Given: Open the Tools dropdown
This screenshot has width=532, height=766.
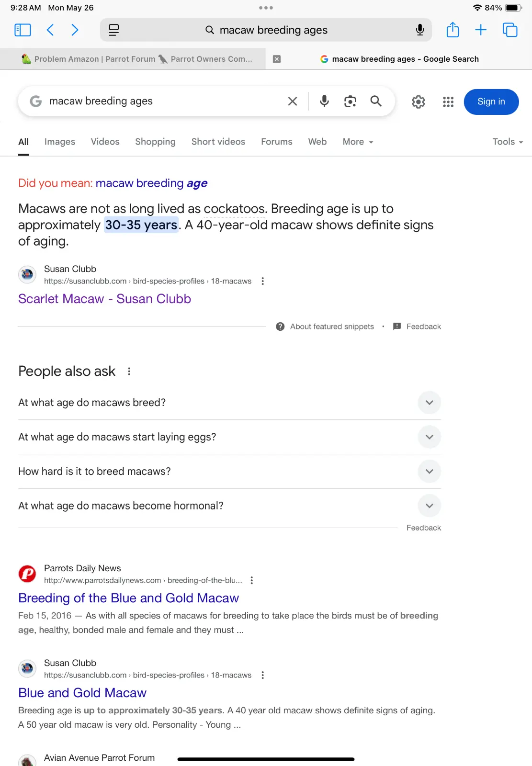Looking at the screenshot, I should click(x=508, y=142).
